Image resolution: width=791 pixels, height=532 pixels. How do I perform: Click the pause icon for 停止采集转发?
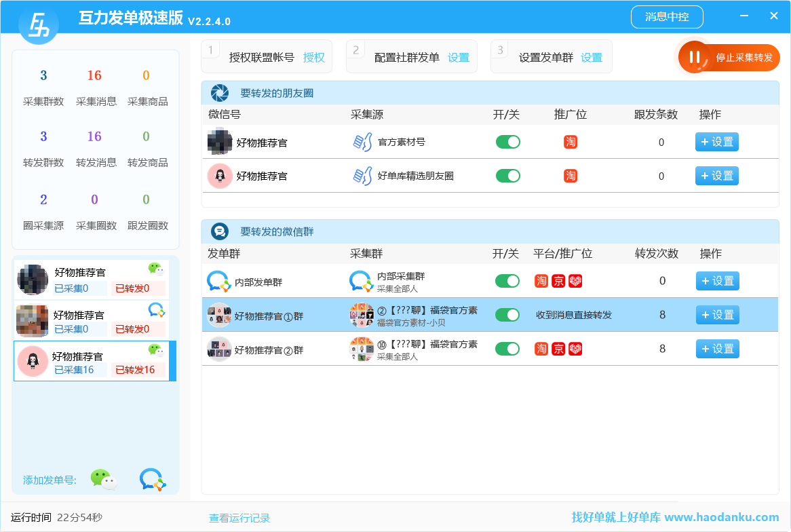694,57
